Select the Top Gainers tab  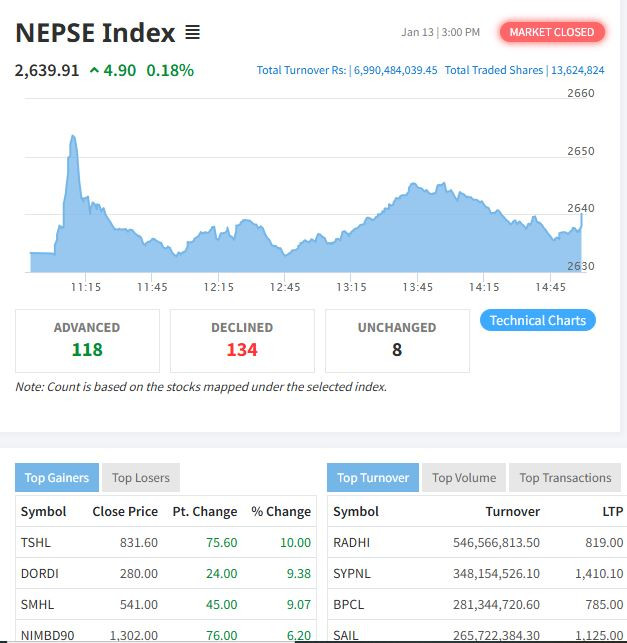click(57, 478)
